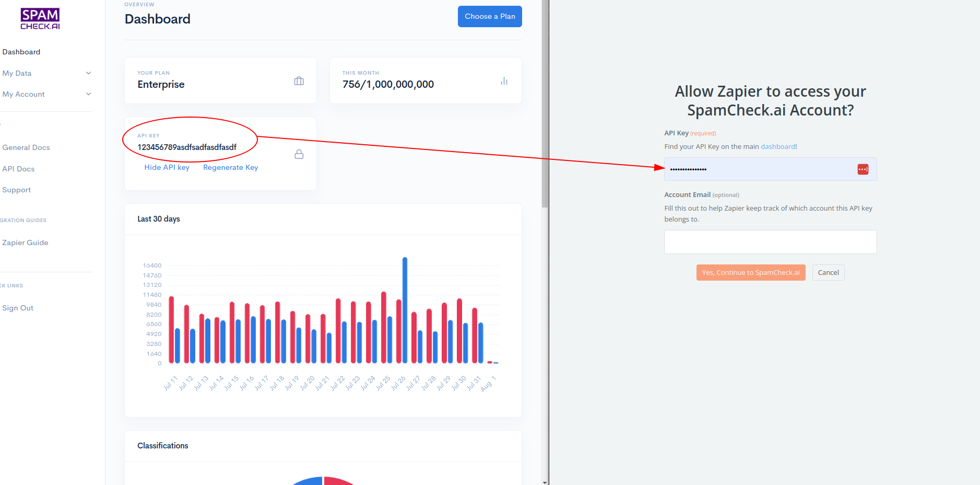Click the Cancel button in Zapier dialog
Screen dimensions: 980x485
[x=828, y=272]
